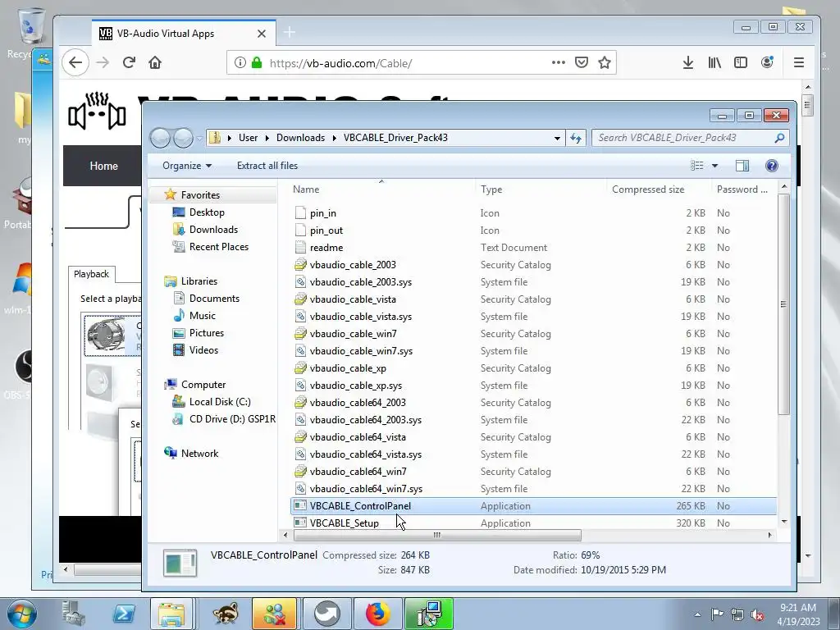Image resolution: width=840 pixels, height=630 pixels.
Task: Bookmark this page with the star icon
Action: pos(605,62)
